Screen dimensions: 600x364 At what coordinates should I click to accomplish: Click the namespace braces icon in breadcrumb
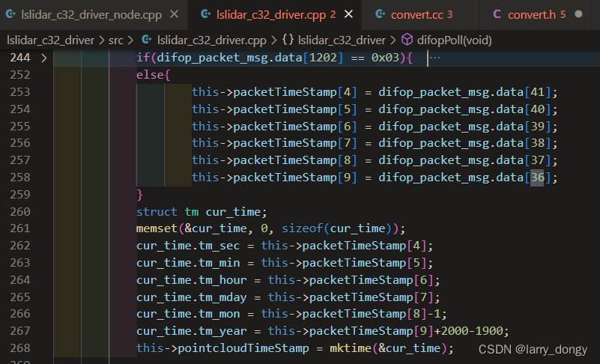[x=288, y=40]
